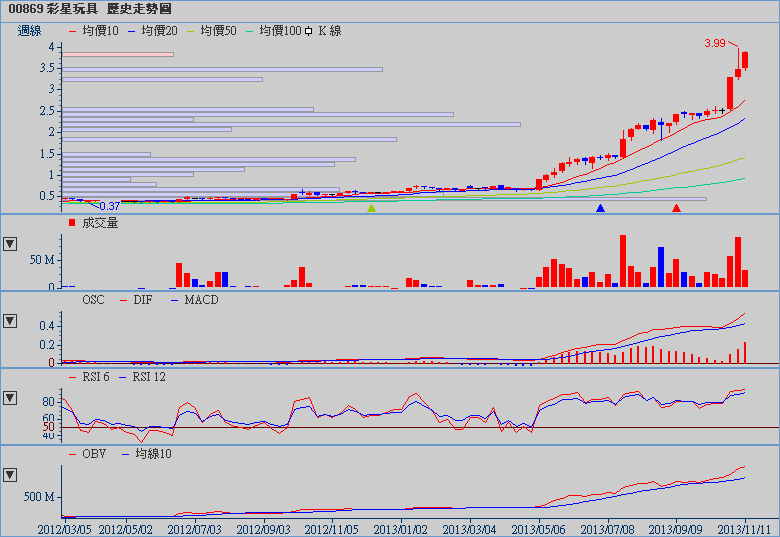Viewport: 780px width, 537px height.
Task: Click the 2013/05/06 date on the time axis
Action: [x=538, y=527]
